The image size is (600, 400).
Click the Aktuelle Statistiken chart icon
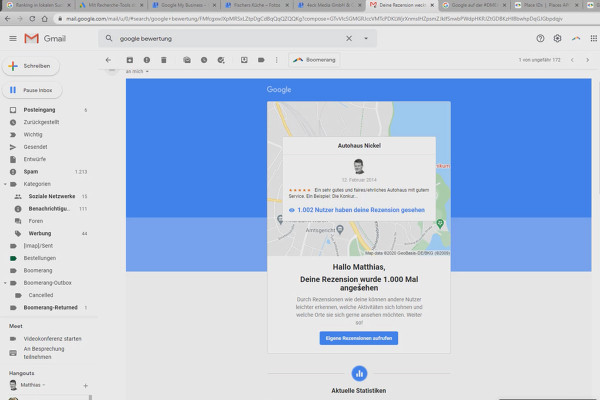359,374
